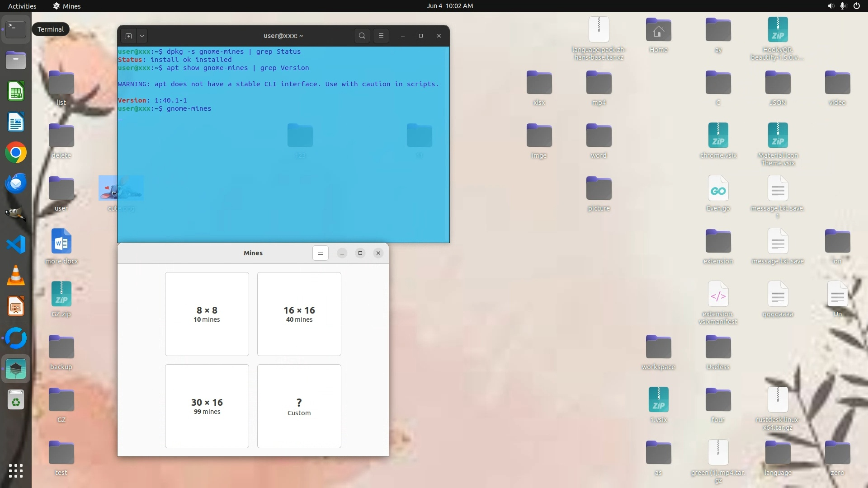Open GIMP from the dock

(16, 214)
